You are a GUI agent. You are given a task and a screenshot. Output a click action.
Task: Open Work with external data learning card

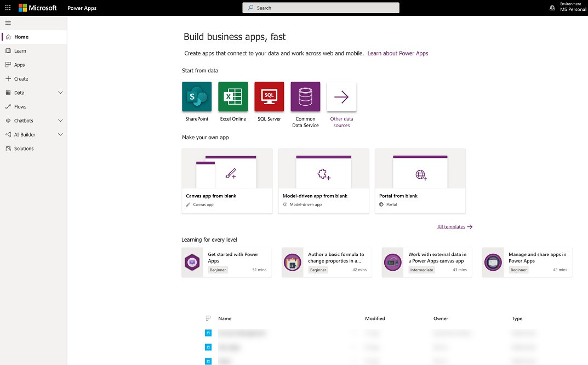pos(427,262)
